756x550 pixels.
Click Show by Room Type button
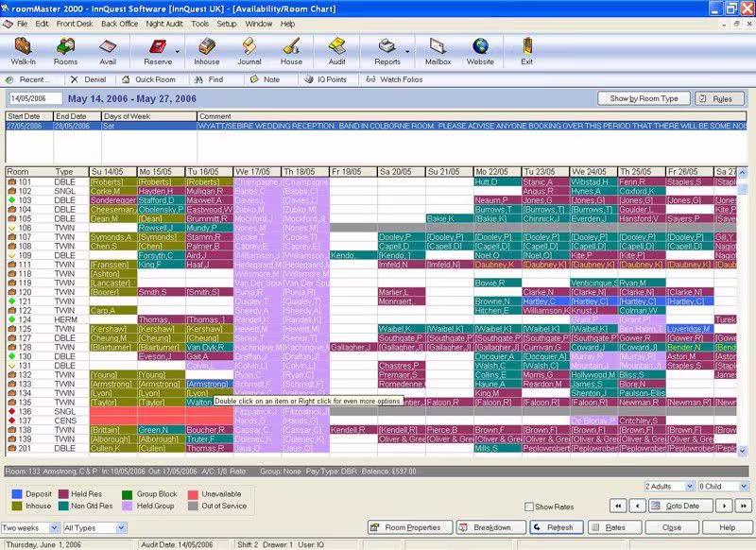click(x=644, y=98)
